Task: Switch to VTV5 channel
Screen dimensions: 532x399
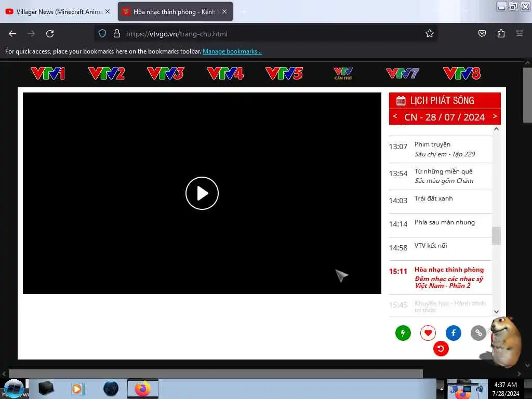Action: click(284, 73)
